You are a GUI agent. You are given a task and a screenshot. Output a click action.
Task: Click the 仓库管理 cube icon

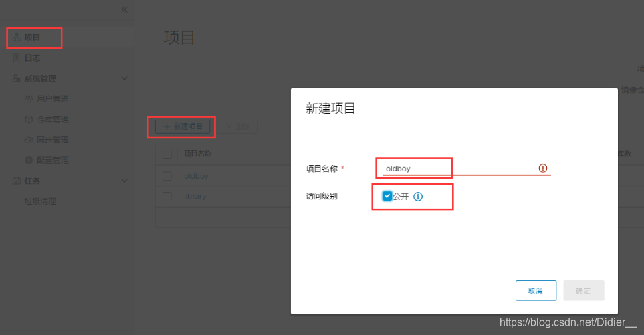click(x=29, y=119)
